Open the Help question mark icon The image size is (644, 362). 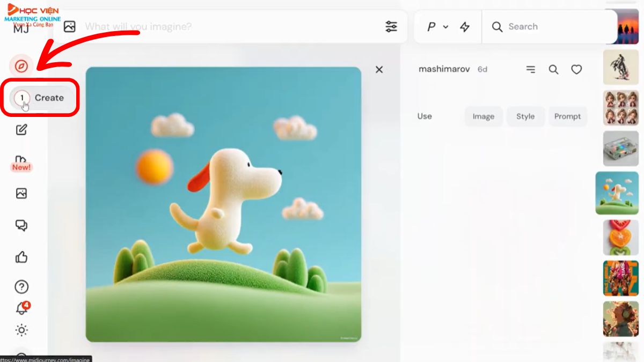(21, 287)
